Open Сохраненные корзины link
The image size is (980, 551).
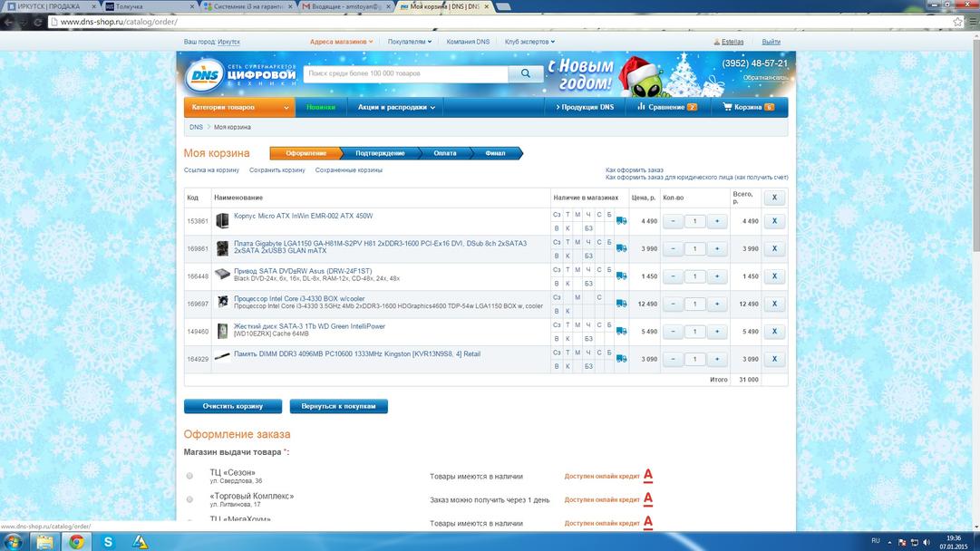click(x=349, y=170)
